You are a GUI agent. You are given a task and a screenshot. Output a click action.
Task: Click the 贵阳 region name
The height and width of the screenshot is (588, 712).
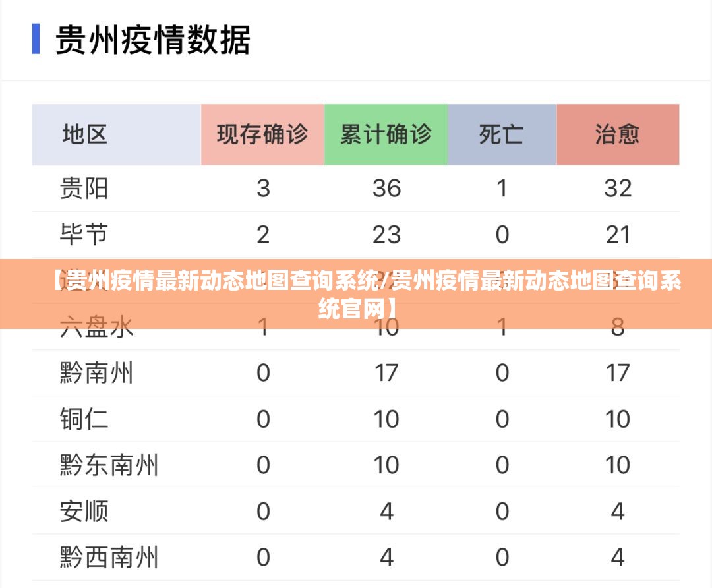pyautogui.click(x=84, y=189)
